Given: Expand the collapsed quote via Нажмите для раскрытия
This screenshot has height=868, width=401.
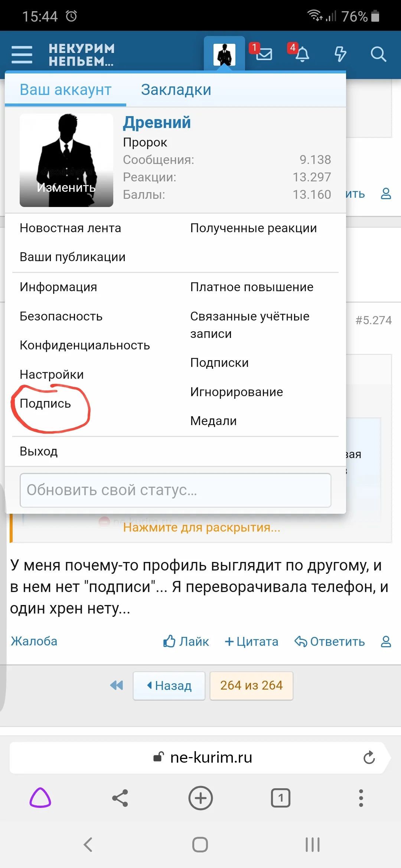Looking at the screenshot, I should [x=202, y=527].
